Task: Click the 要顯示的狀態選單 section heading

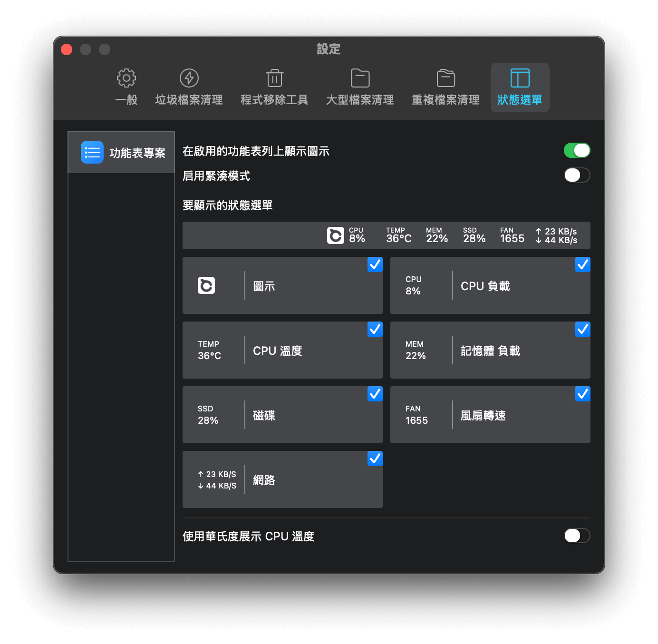Action: pos(228,205)
